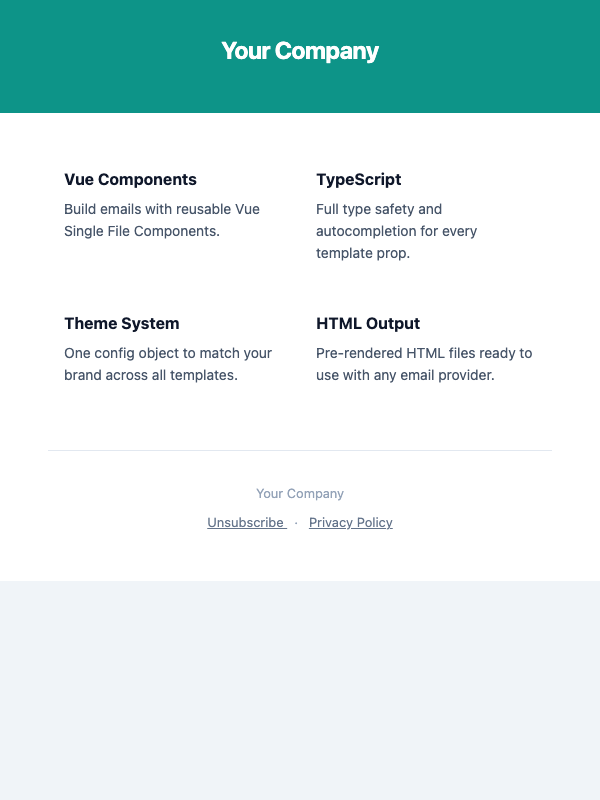
Task: Click the horizontal divider above the footer
Action: 300,450
